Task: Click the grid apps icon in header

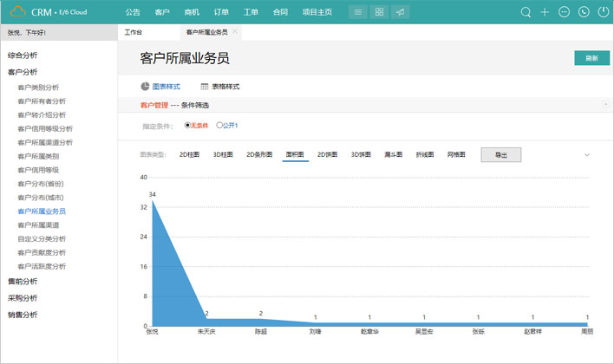Action: (x=379, y=12)
